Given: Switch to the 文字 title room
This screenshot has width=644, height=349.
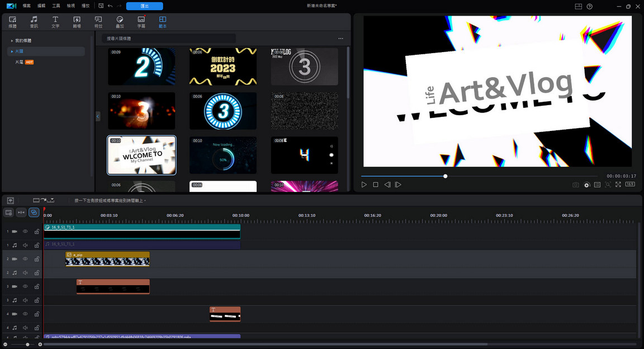Looking at the screenshot, I should (x=55, y=22).
